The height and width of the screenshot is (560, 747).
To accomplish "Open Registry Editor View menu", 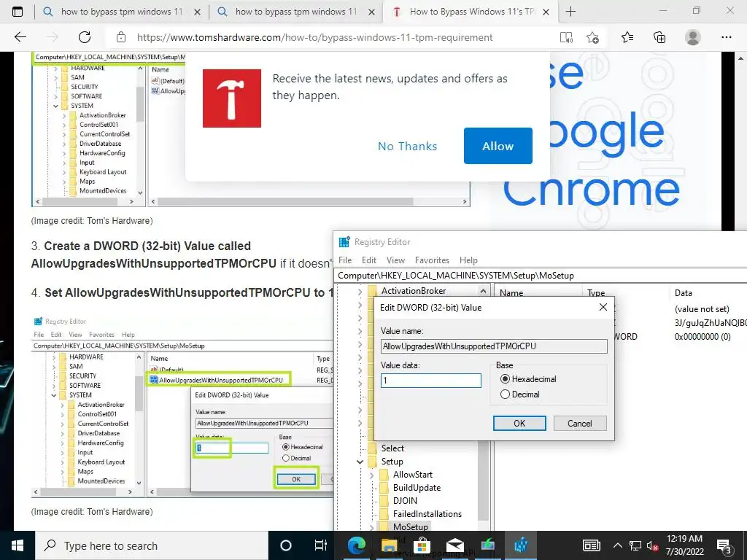I will tap(395, 260).
